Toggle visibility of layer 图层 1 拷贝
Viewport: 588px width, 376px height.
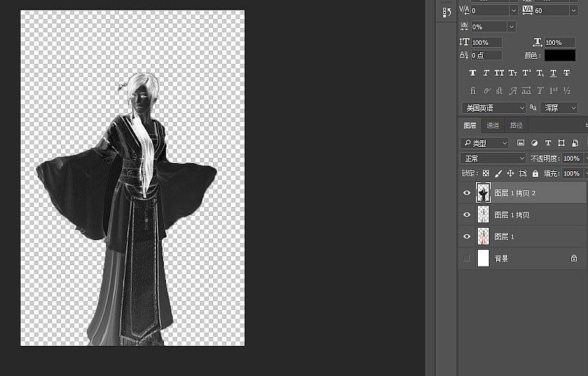pyautogui.click(x=467, y=214)
